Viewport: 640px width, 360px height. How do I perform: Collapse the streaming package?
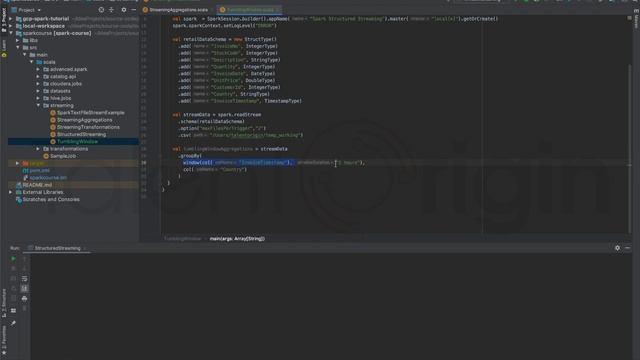click(38, 105)
